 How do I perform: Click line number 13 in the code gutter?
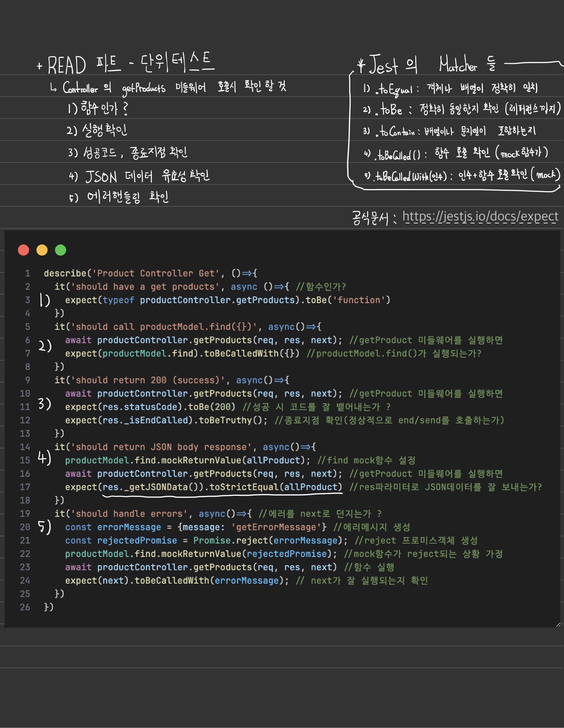(x=25, y=433)
